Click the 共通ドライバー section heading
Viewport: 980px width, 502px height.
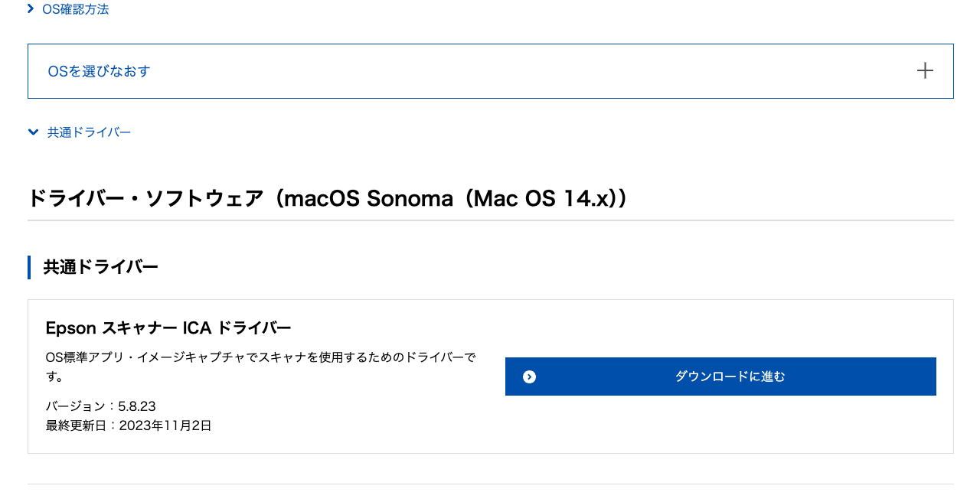tap(100, 267)
